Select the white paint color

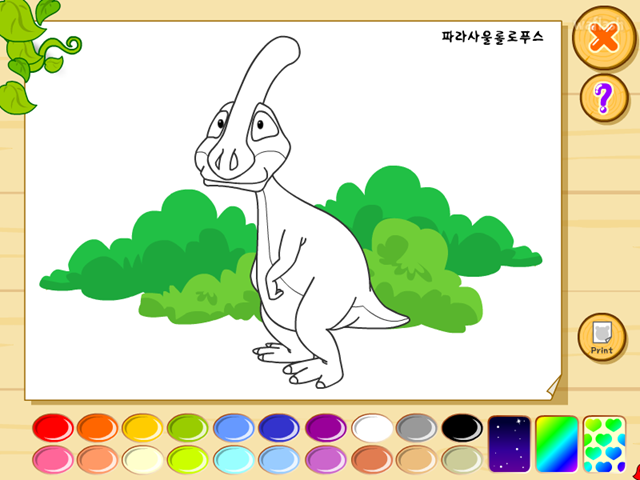[372, 428]
